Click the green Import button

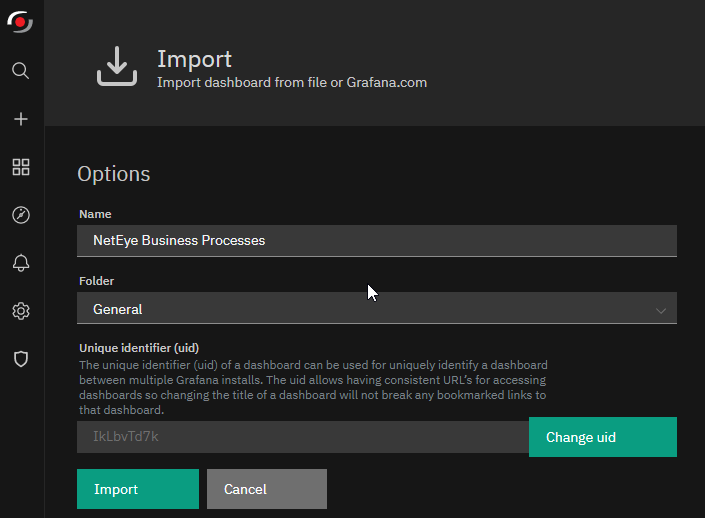point(138,489)
